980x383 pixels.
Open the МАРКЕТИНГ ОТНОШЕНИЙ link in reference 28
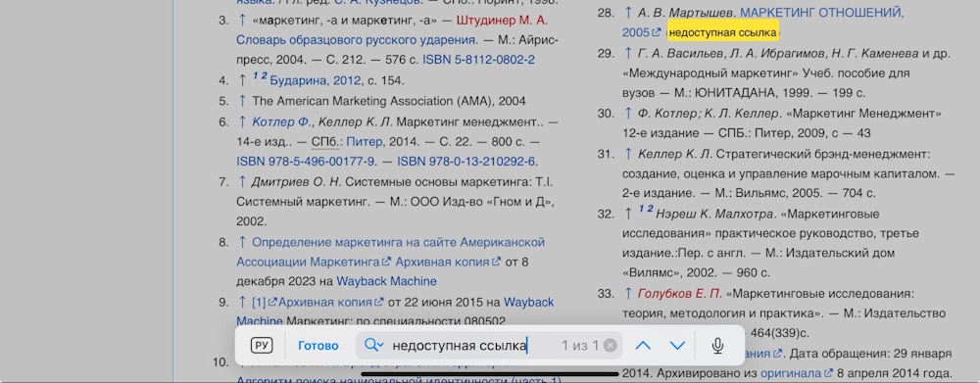[821, 13]
